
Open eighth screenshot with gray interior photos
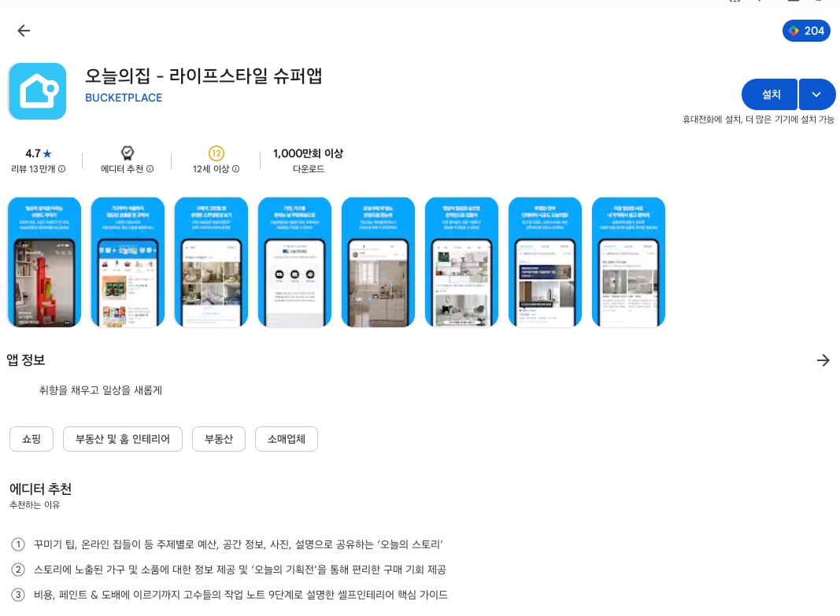(628, 262)
